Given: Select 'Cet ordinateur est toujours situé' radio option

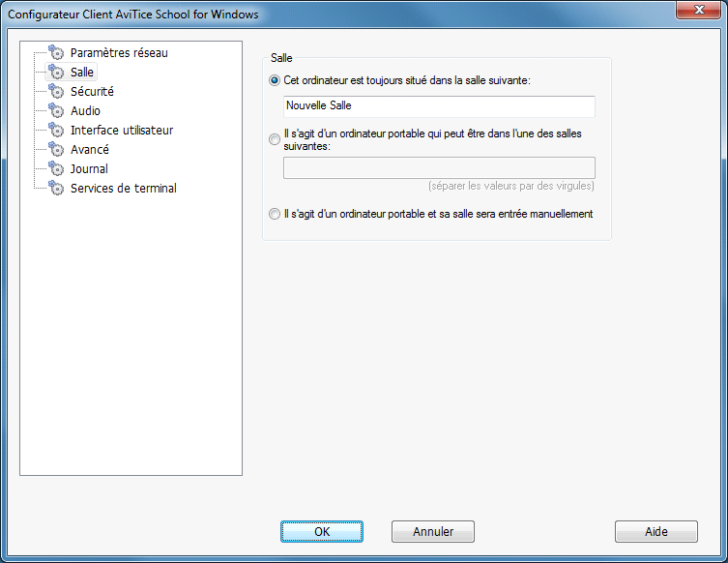Looking at the screenshot, I should [276, 80].
